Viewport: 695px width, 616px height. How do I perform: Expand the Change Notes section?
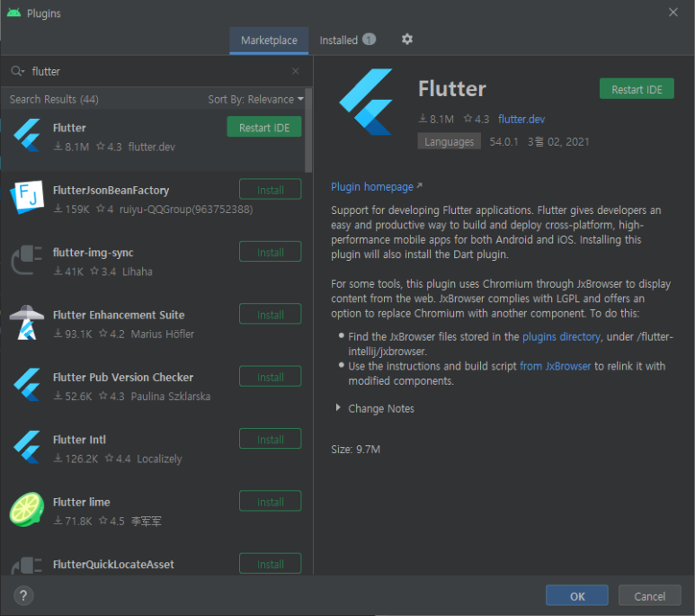coord(338,408)
